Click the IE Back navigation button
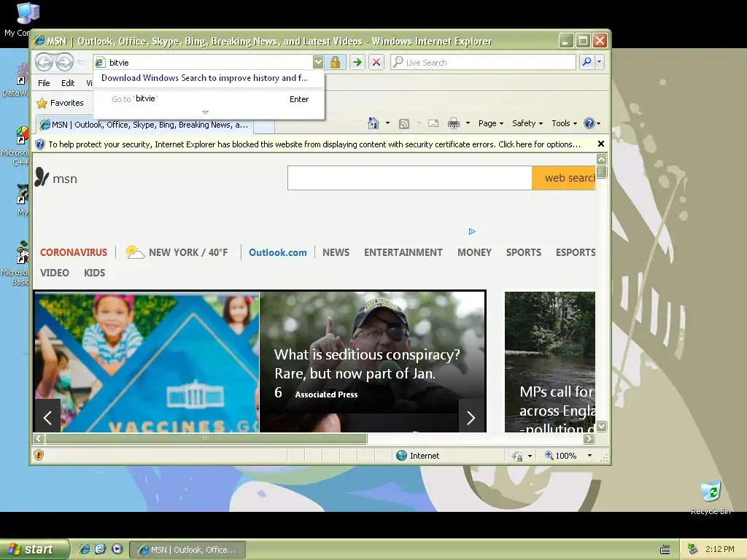747x560 pixels. (44, 63)
